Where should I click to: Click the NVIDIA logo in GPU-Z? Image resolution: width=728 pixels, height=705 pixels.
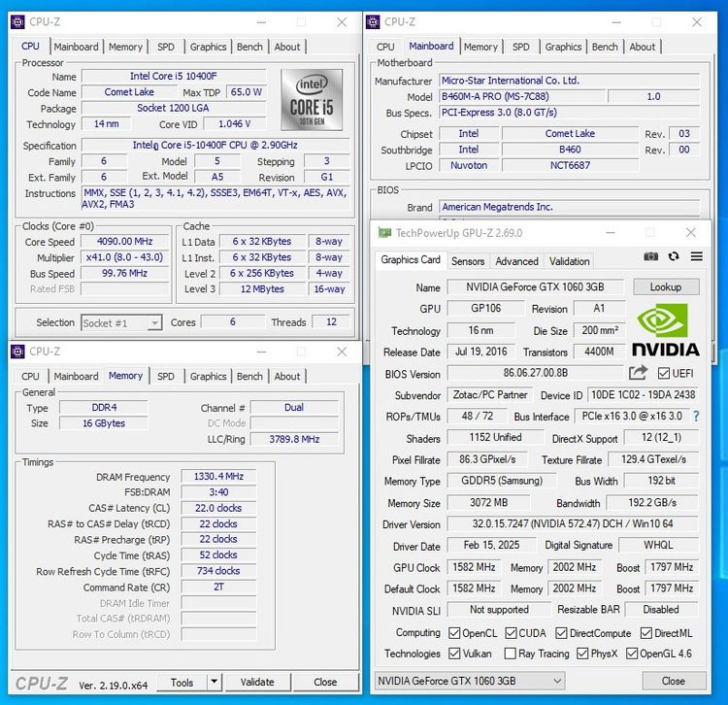point(665,330)
